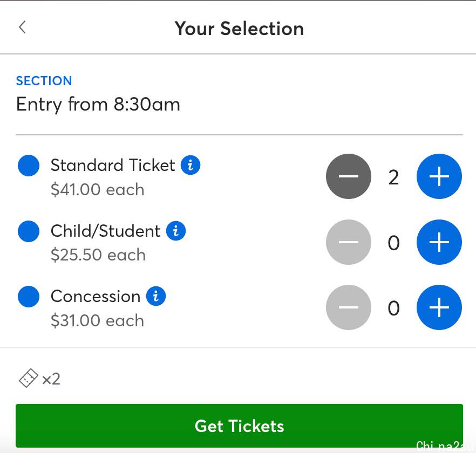Click the Standard Ticket quantity number 2
The image size is (476, 453).
[x=393, y=177]
